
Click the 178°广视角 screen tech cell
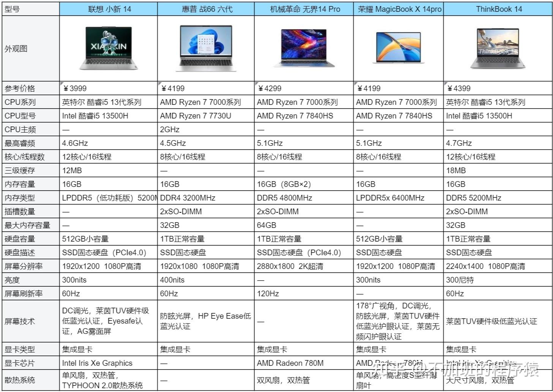pos(399,321)
